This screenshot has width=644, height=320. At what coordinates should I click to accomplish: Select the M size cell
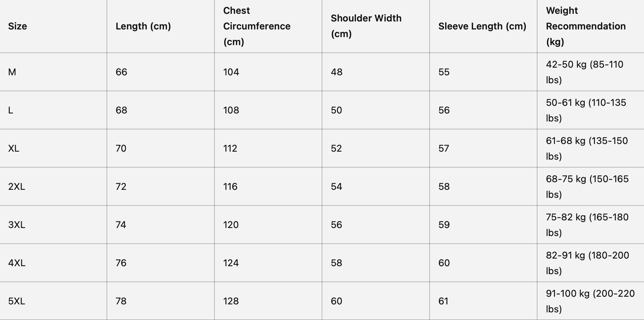tap(12, 72)
